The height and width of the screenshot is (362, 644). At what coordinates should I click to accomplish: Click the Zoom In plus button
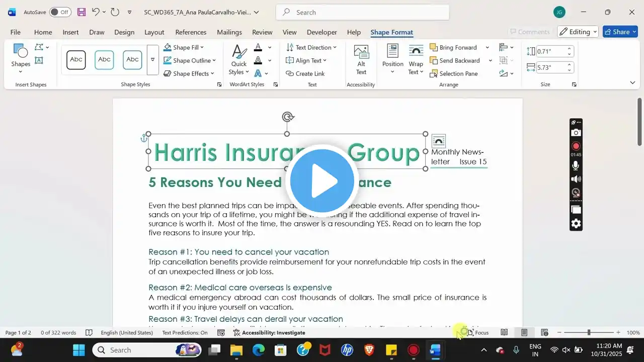(x=618, y=332)
